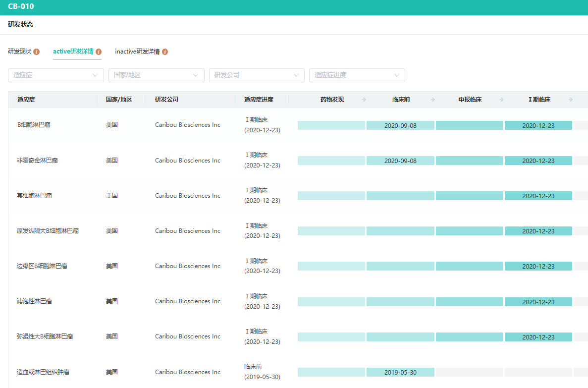The width and height of the screenshot is (588, 388).
Task: Click Caribou Biosciences Inc in B细胞淋巴瘤 row
Action: [187, 125]
